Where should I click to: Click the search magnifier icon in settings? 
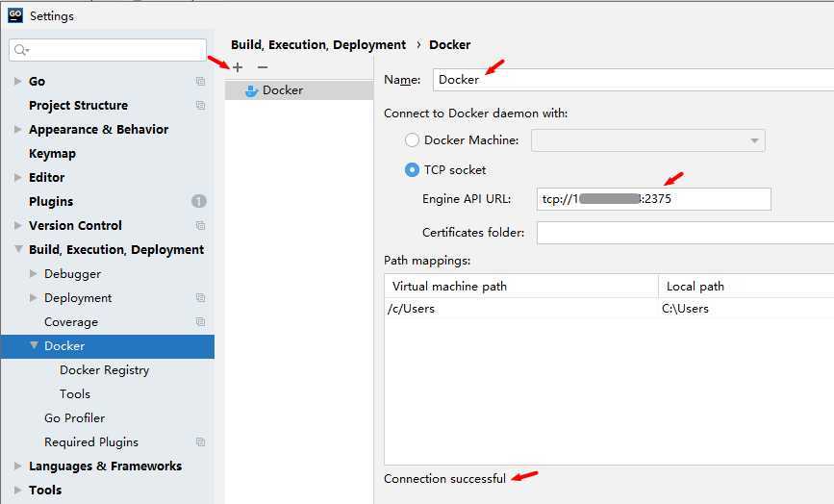click(21, 50)
